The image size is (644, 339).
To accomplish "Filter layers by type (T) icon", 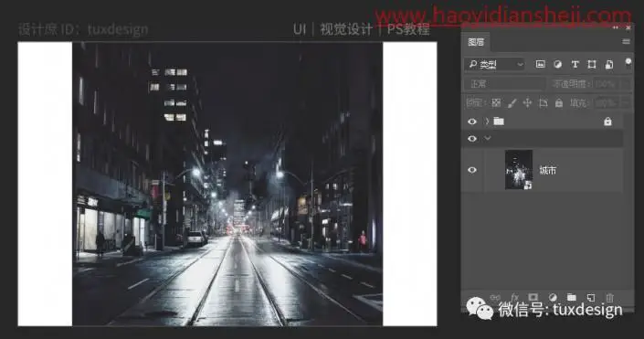I will pos(575,64).
